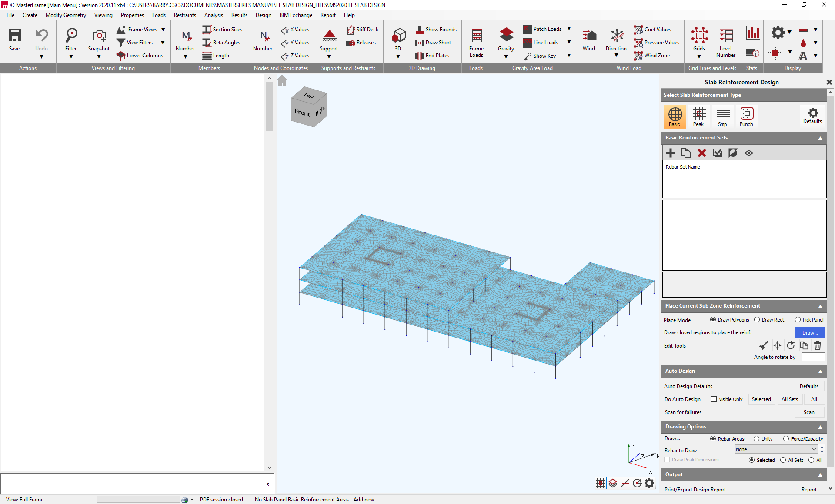
Task: Choose the Strip reinforcement type icon
Action: (x=722, y=116)
